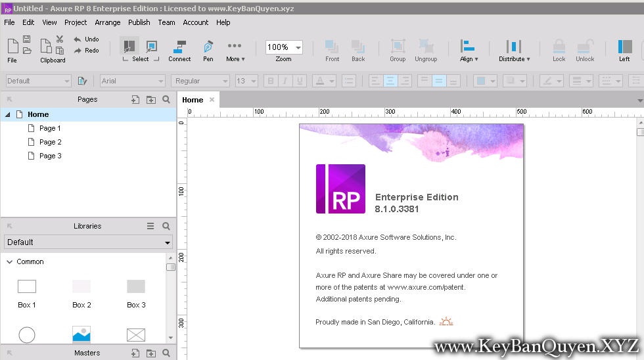This screenshot has width=644, height=360.
Task: Select the intersected selection mode tool
Action: pos(129,46)
